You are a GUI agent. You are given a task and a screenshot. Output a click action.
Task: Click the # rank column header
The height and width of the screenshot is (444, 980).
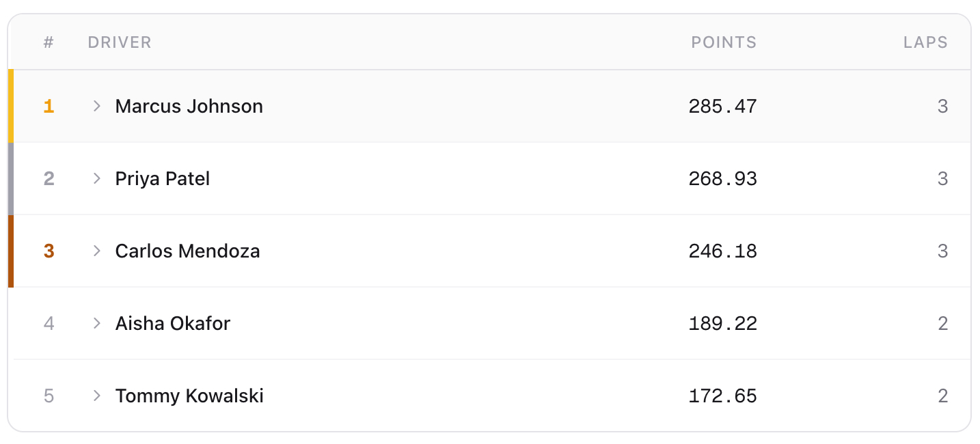[x=49, y=42]
